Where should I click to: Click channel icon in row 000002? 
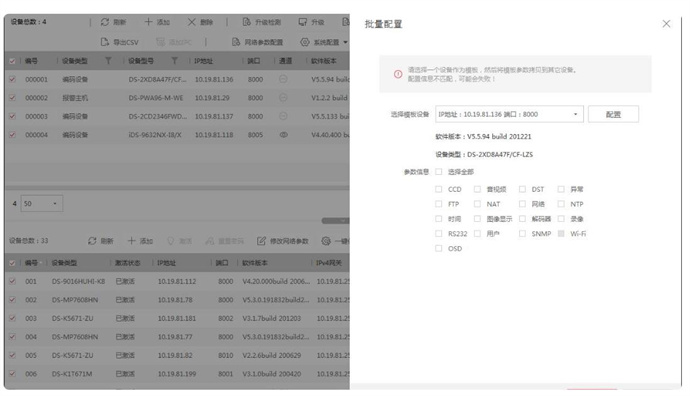tap(283, 98)
